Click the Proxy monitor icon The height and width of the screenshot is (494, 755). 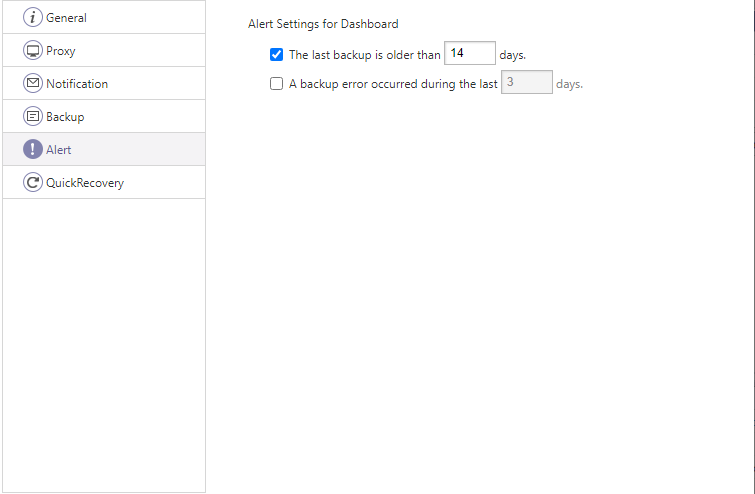pos(33,51)
